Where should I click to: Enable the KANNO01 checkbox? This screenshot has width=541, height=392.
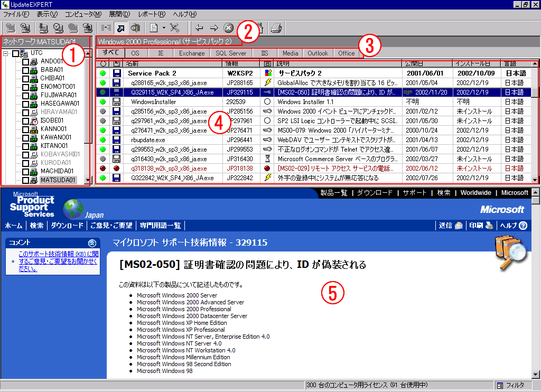click(25, 129)
